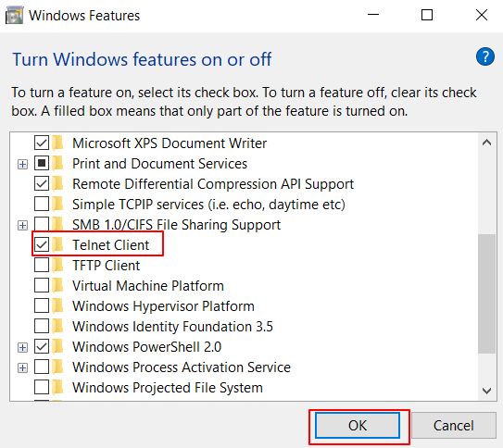This screenshot has height=448, width=503.
Task: Select the Windows Identity Foundation 3.5 item
Action: [x=172, y=327]
